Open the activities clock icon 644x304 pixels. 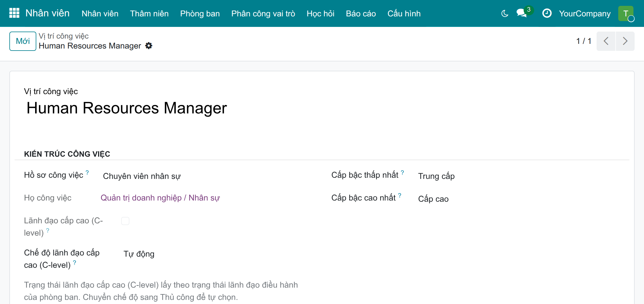547,13
